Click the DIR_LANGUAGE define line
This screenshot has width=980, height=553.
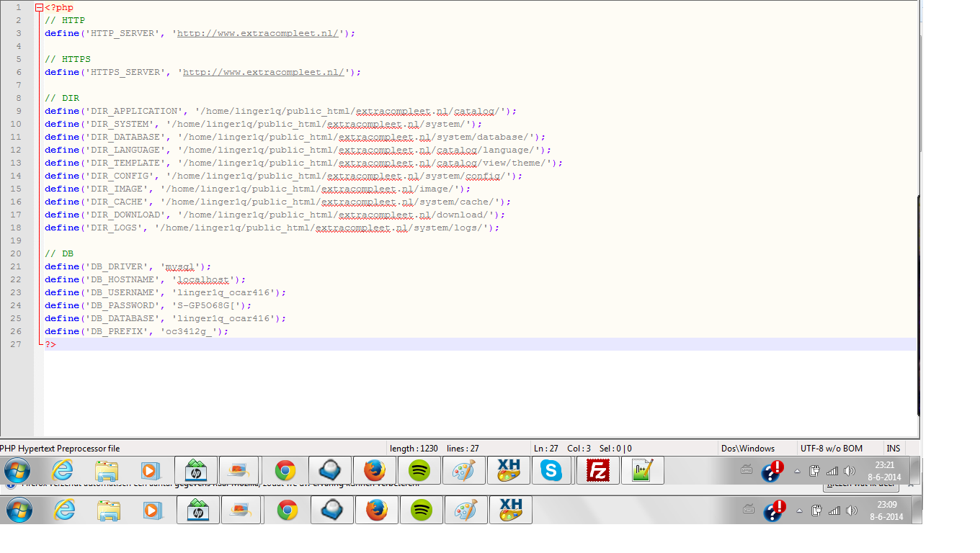pyautogui.click(x=298, y=150)
